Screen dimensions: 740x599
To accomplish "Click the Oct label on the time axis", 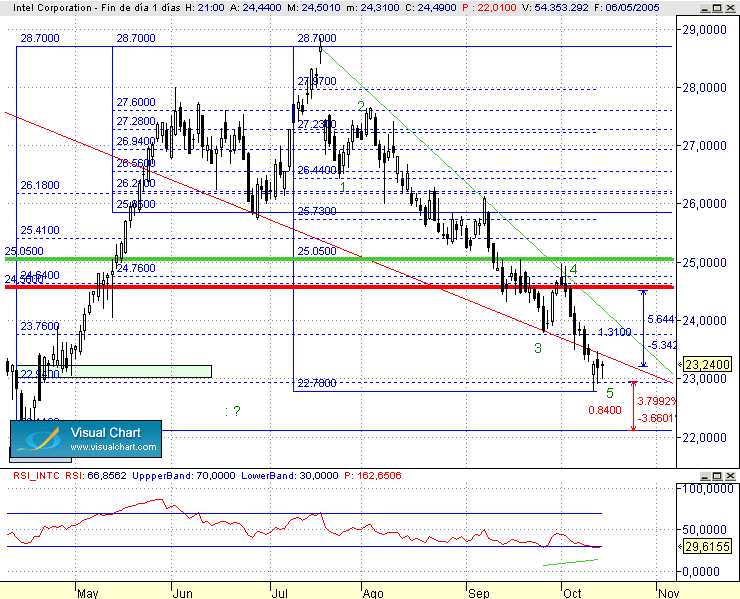I will (572, 593).
